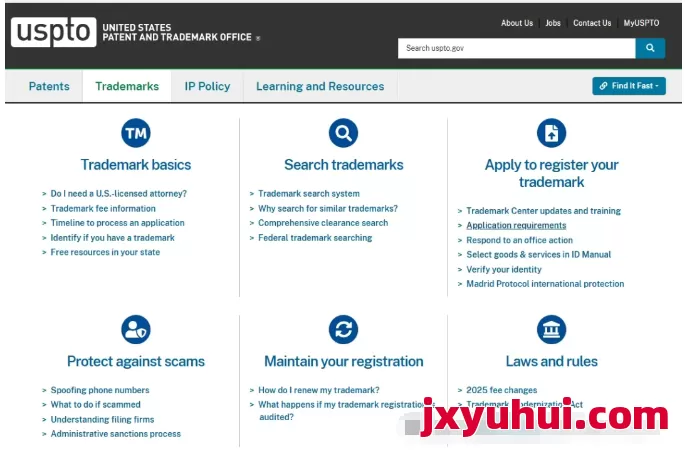The height and width of the screenshot is (454, 685).
Task: Click the Protect against scams person icon
Action: pyautogui.click(x=136, y=329)
